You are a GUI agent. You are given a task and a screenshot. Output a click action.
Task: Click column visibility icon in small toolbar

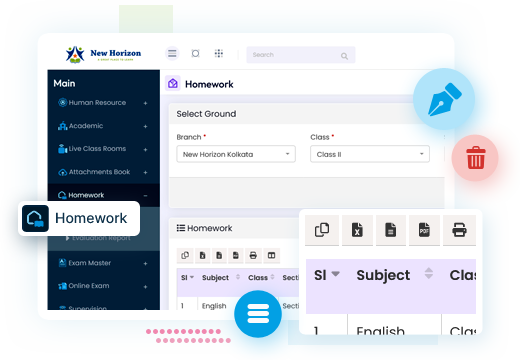271,256
